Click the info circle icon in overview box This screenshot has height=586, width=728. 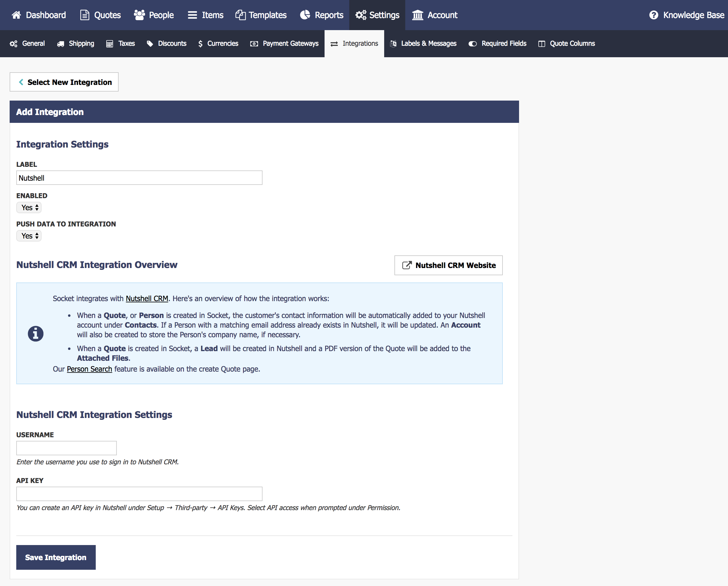point(36,334)
